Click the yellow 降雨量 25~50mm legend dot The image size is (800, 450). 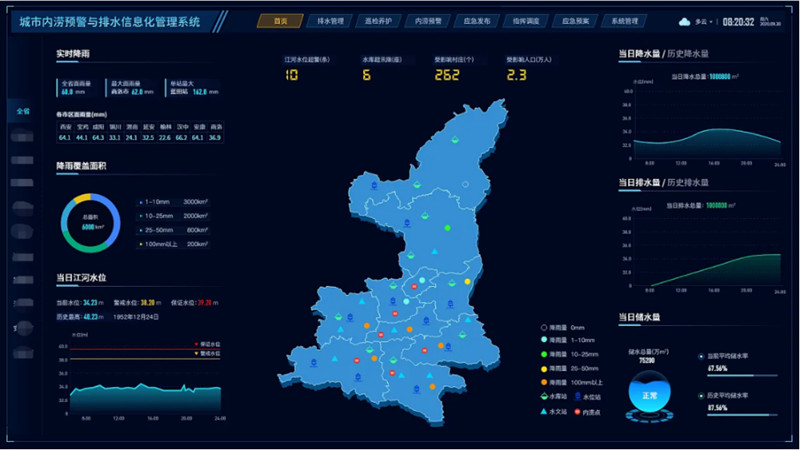coord(544,368)
